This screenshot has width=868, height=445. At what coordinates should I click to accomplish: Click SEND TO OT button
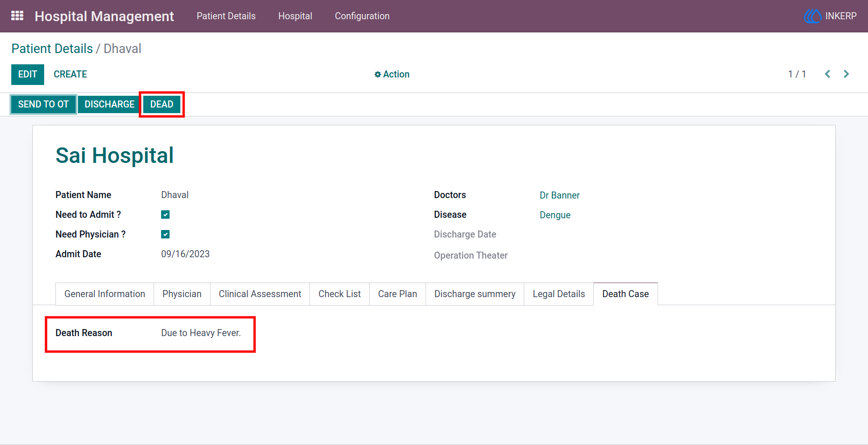pyautogui.click(x=44, y=104)
